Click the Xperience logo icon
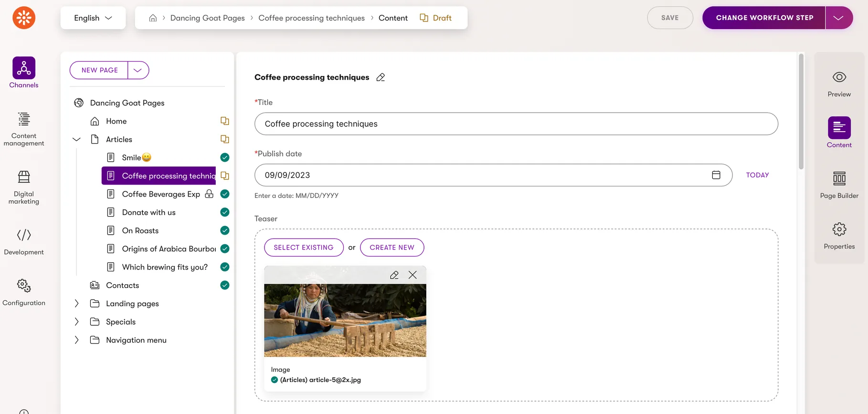868x414 pixels. 24,18
